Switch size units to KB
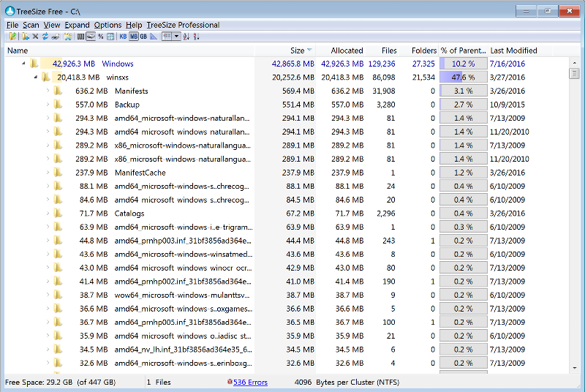The image size is (585, 392). (123, 36)
